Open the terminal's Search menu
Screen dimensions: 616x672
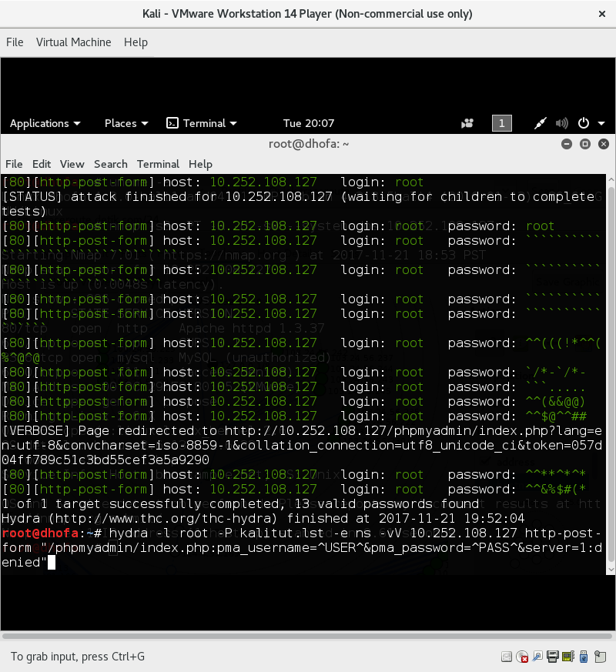point(111,164)
